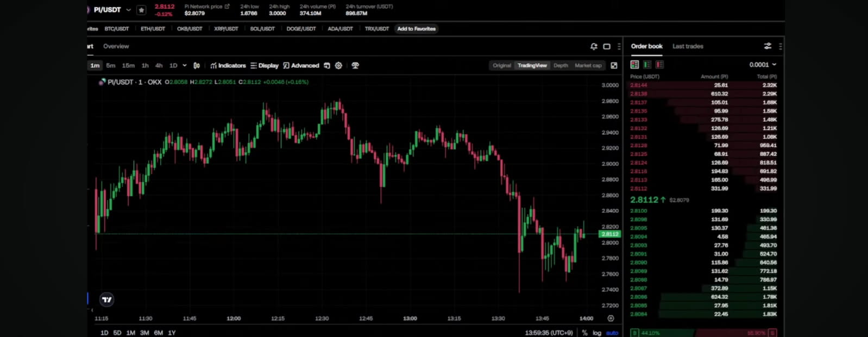Select ETH/USDT from the favorites bar

point(153,29)
